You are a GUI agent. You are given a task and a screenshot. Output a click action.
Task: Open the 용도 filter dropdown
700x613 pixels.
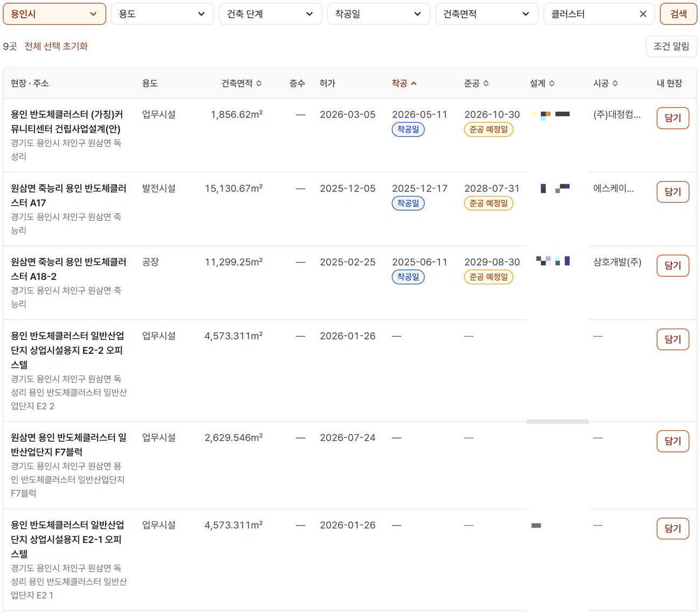(162, 14)
